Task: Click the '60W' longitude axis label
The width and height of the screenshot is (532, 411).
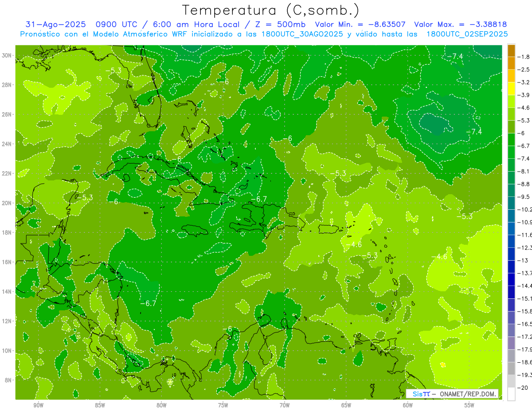Action: (408, 405)
